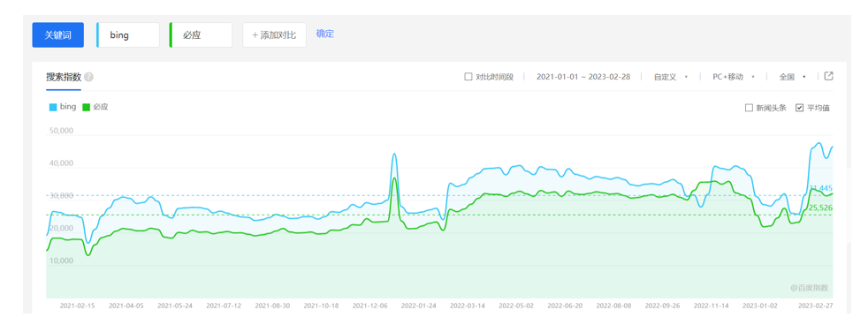The image size is (868, 325).
Task: Click the 2022-09-26 axis date label
Action: pos(663,305)
